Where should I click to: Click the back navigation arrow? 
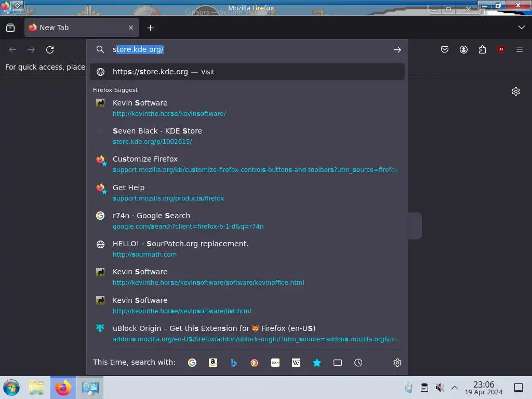pyautogui.click(x=12, y=49)
